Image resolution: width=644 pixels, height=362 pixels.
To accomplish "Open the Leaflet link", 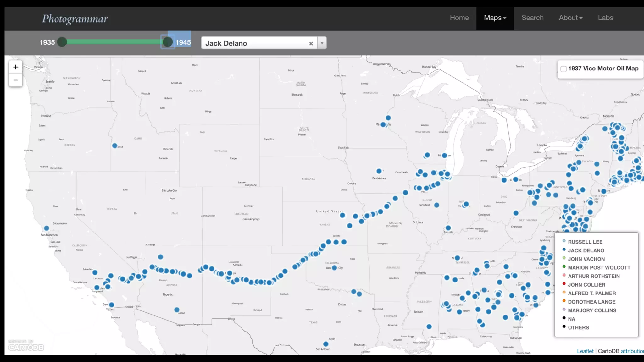I will tap(585, 351).
